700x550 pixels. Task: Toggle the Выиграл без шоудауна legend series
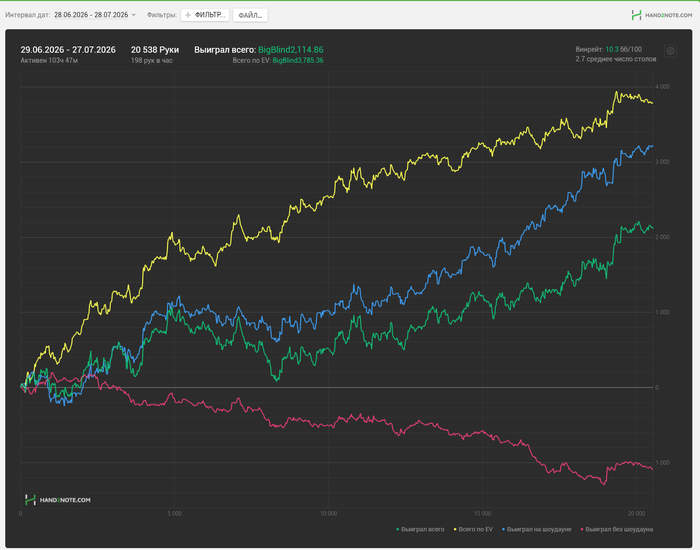pos(617,529)
